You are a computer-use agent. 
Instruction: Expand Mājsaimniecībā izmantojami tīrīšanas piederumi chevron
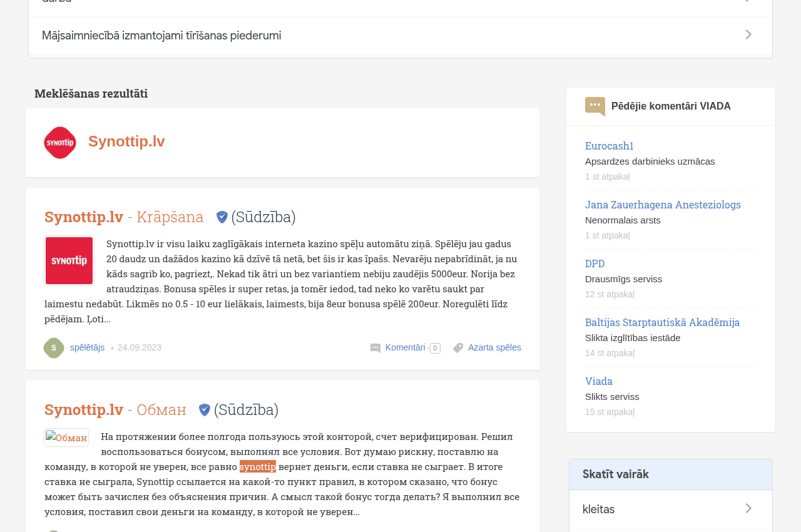(748, 35)
